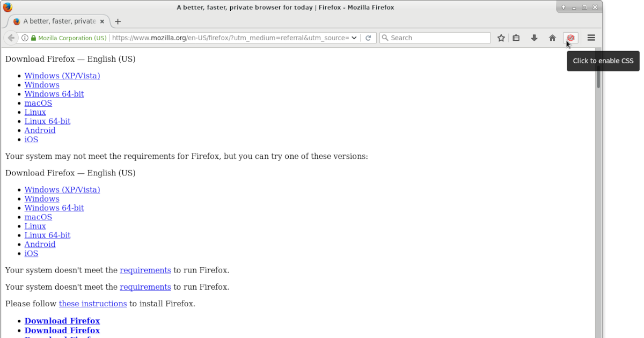Show bookmarks list icon
Image resolution: width=644 pixels, height=338 pixels.
coord(516,38)
